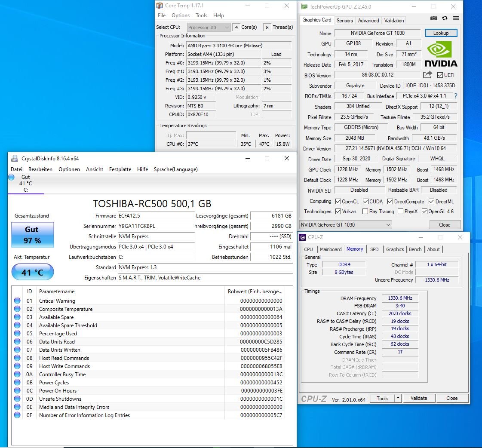482x448 pixels.
Task: Click status orb for Data Units Written row
Action: 17,350
